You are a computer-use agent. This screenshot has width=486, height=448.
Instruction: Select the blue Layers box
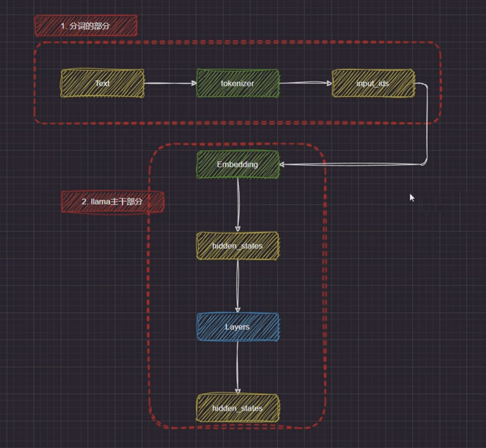(238, 327)
